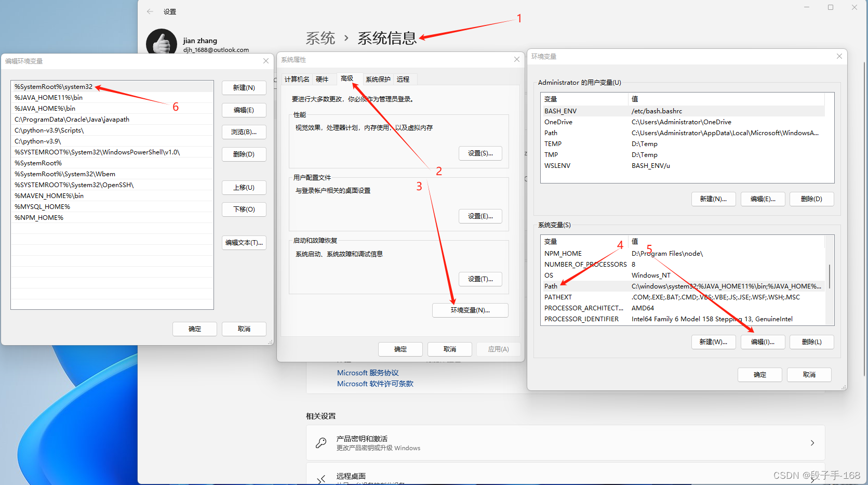Confirm with 确定 in 编辑环境变量 dialog

pos(195,329)
